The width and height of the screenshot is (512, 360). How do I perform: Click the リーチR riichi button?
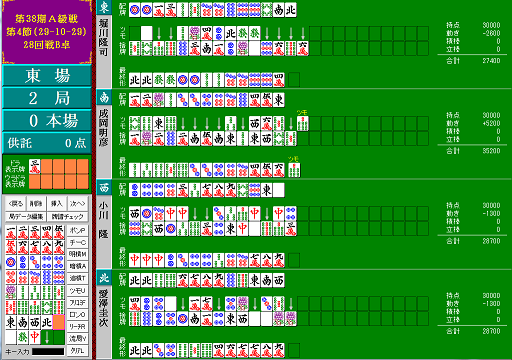click(x=77, y=326)
